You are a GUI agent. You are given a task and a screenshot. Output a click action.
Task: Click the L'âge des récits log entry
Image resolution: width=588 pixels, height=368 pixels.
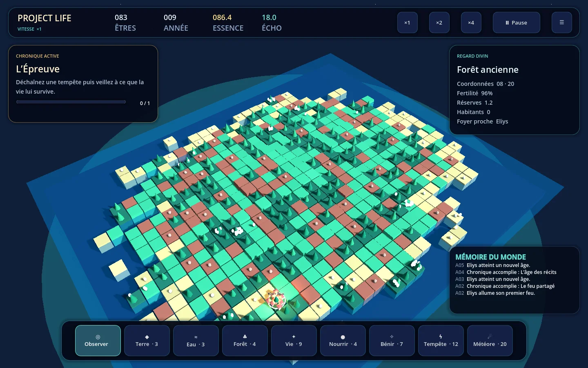click(506, 272)
